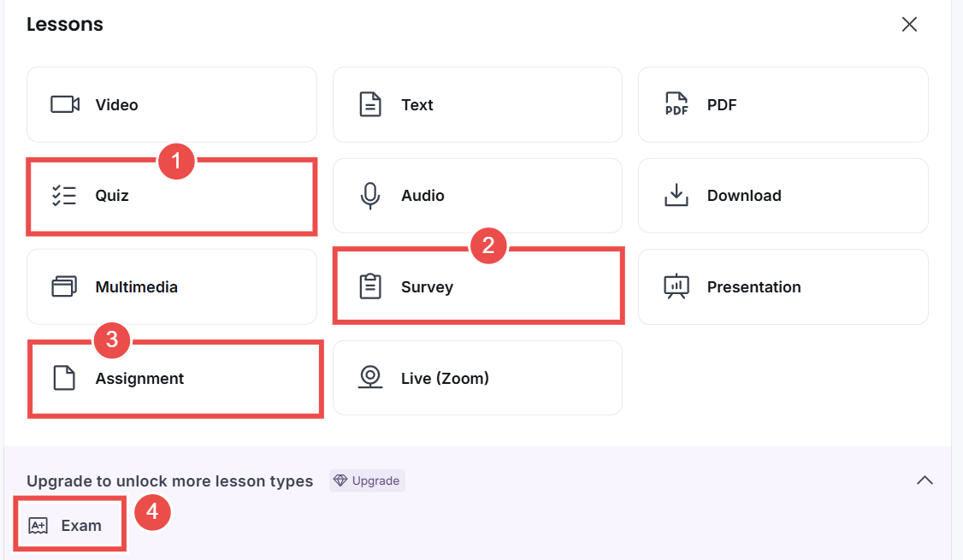This screenshot has height=560, width=963.
Task: Click the Multimedia stacked-windows icon
Action: [x=64, y=286]
